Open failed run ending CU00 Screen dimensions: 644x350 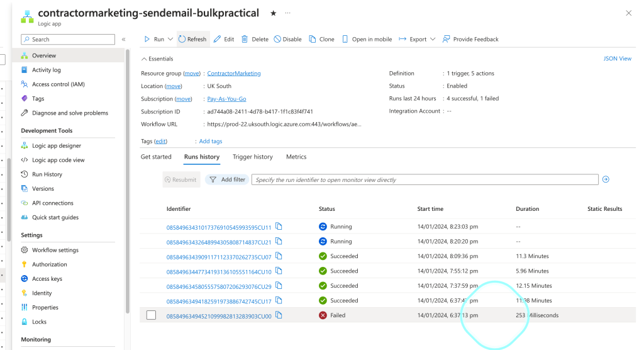pyautogui.click(x=218, y=316)
